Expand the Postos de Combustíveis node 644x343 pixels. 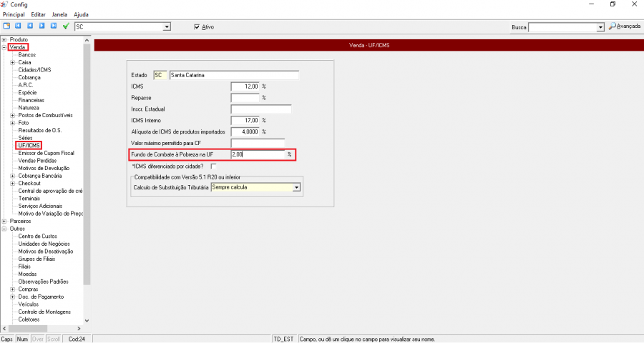[13, 115]
